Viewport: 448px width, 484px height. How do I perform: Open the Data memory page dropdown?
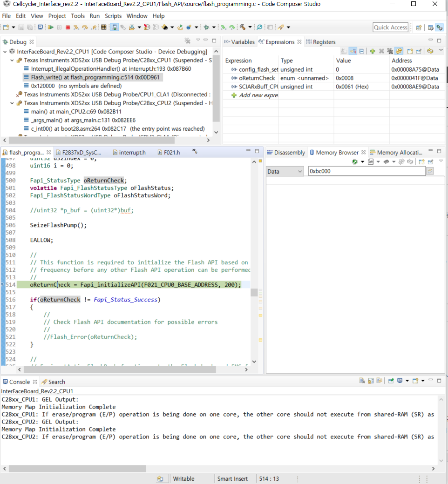tap(285, 171)
